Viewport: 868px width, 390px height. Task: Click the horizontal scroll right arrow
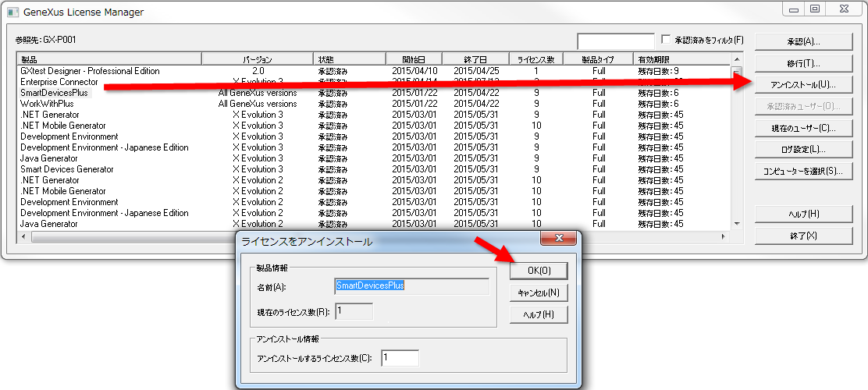(x=724, y=237)
